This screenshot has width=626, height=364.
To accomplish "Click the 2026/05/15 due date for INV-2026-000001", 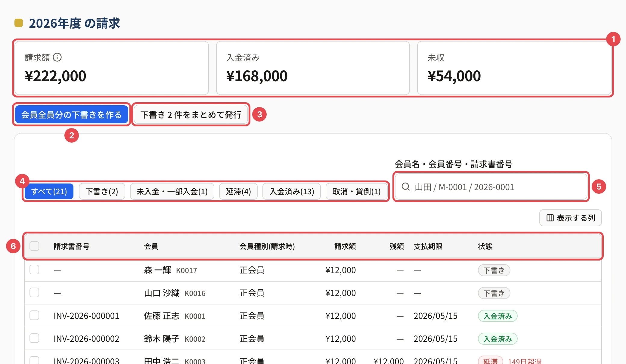I will coord(435,316).
